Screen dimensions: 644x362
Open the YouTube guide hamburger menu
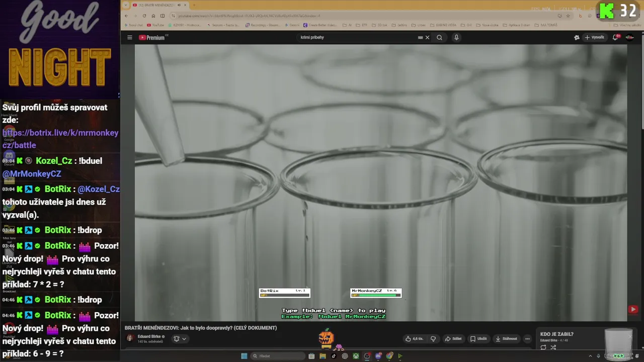[129, 37]
